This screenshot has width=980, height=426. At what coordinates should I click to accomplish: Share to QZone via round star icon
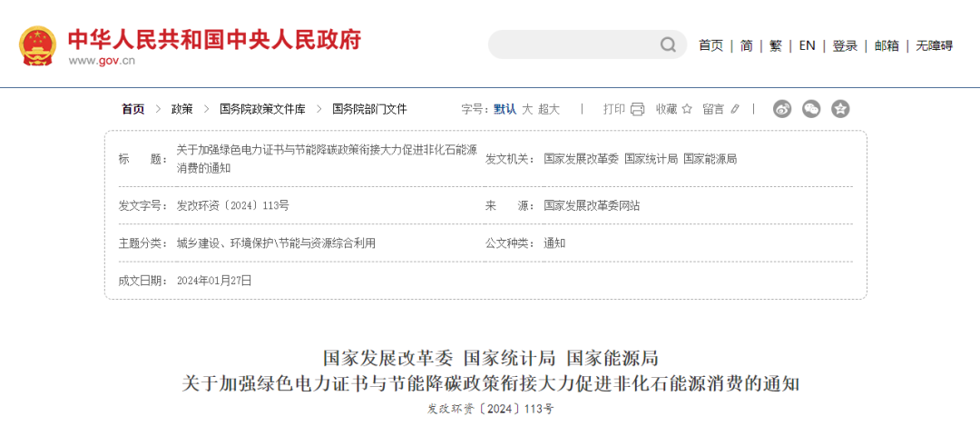(841, 109)
